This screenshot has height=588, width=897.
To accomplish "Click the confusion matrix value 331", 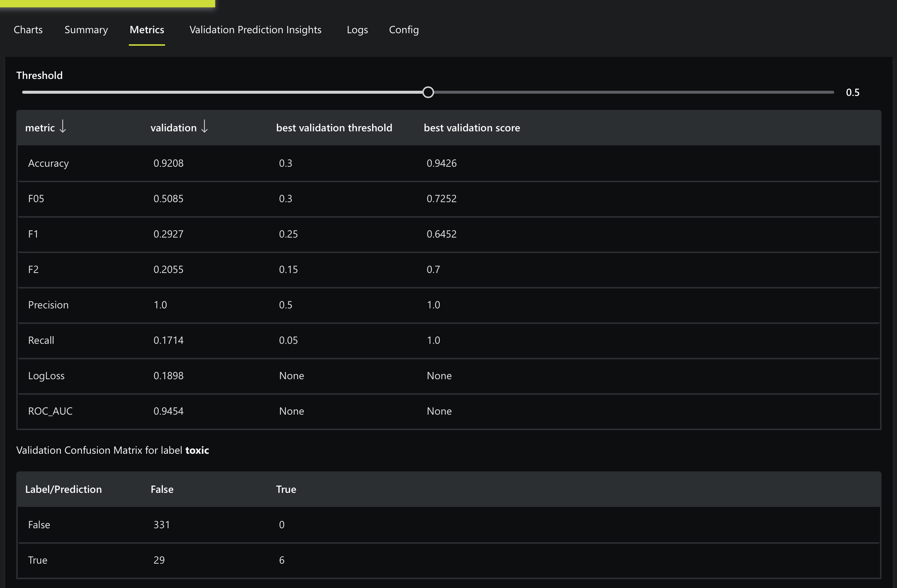I will coord(162,525).
